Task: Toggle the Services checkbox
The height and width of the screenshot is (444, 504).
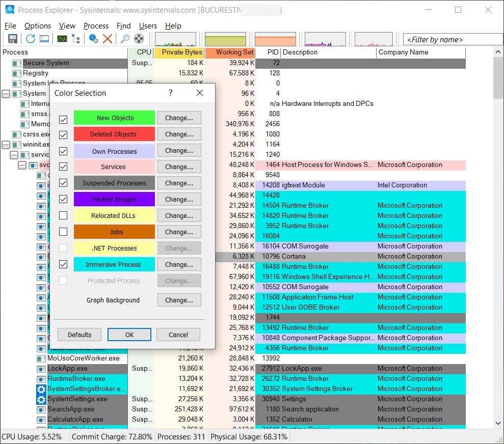Action: click(x=63, y=166)
